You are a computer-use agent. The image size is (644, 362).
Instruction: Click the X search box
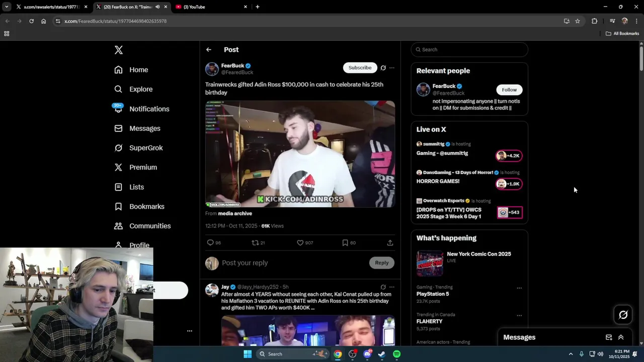(469, 50)
